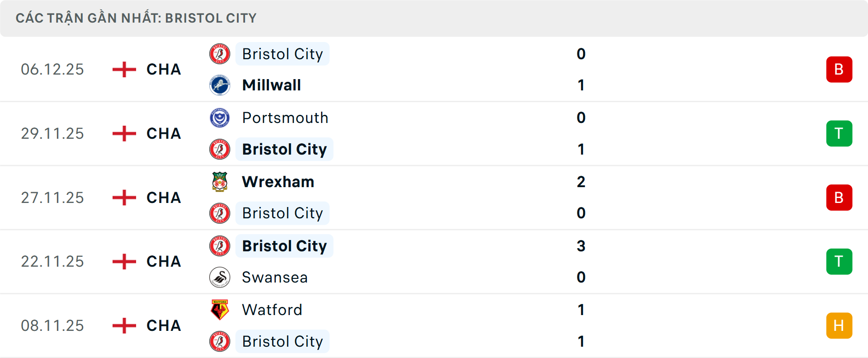
Task: Click the red B badge for Millwall match
Action: pyautogui.click(x=839, y=70)
